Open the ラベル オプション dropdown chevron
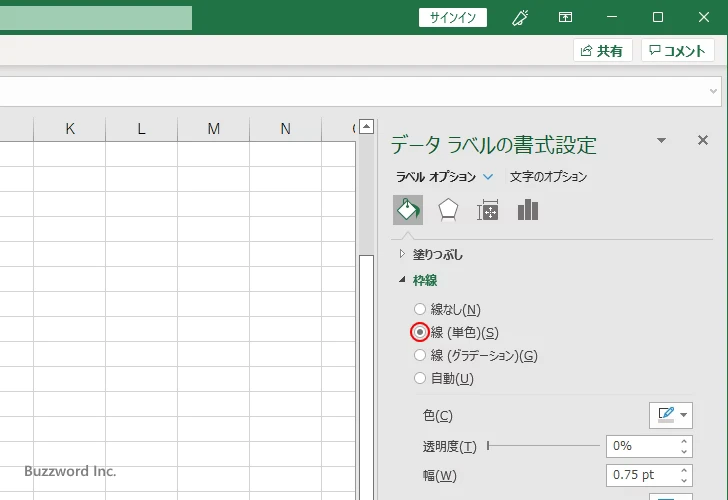 488,177
